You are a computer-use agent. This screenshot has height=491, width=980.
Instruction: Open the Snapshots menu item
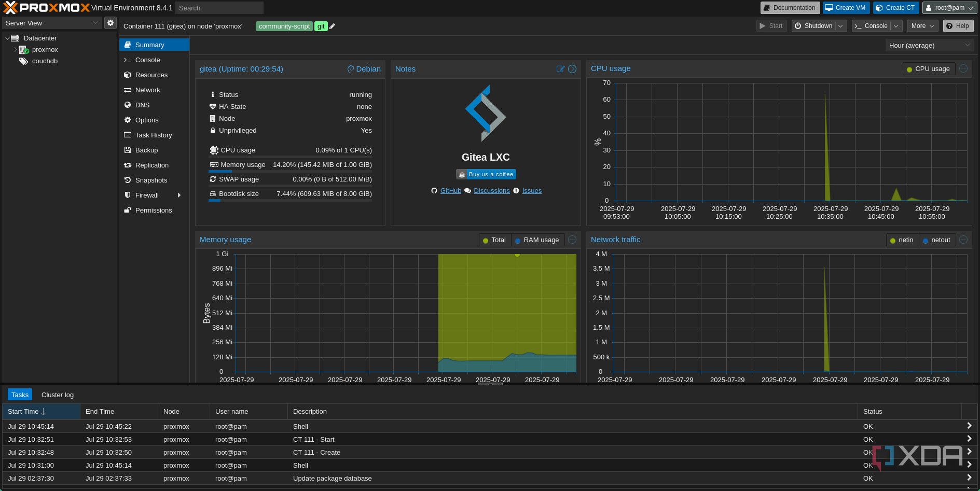[x=151, y=180]
